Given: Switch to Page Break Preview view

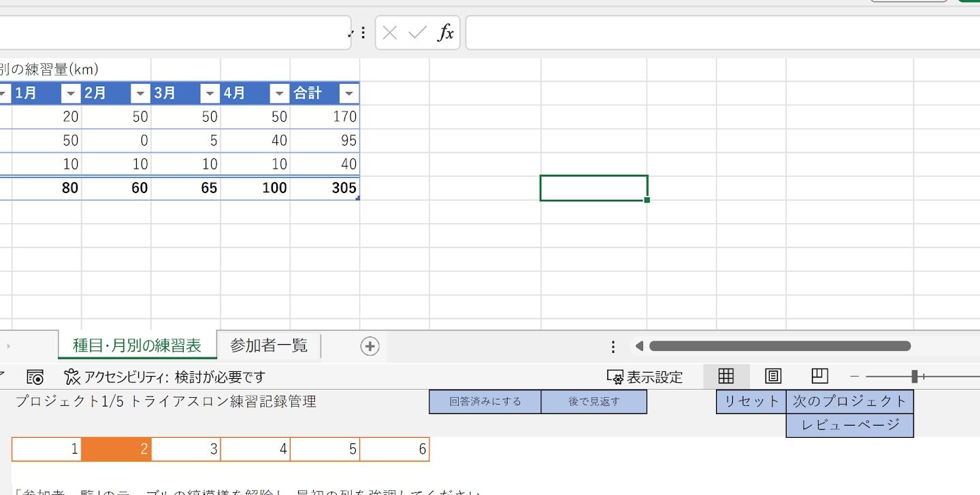Looking at the screenshot, I should (819, 376).
